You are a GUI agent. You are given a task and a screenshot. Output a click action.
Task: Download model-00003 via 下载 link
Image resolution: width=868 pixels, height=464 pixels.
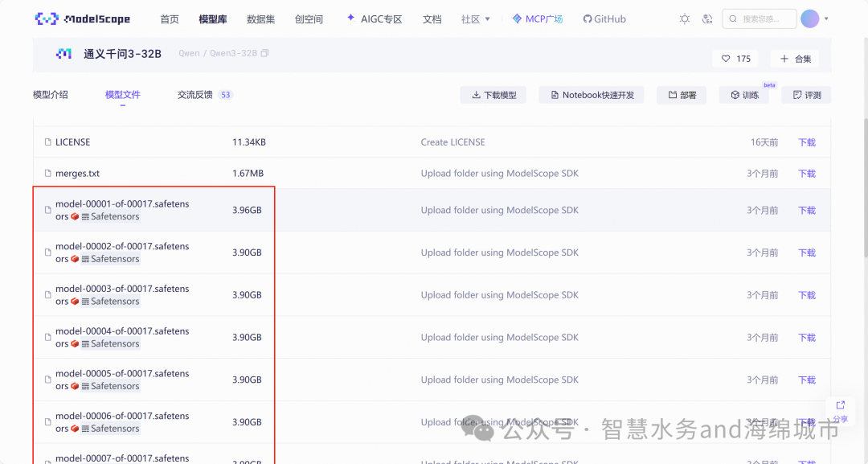coord(807,295)
